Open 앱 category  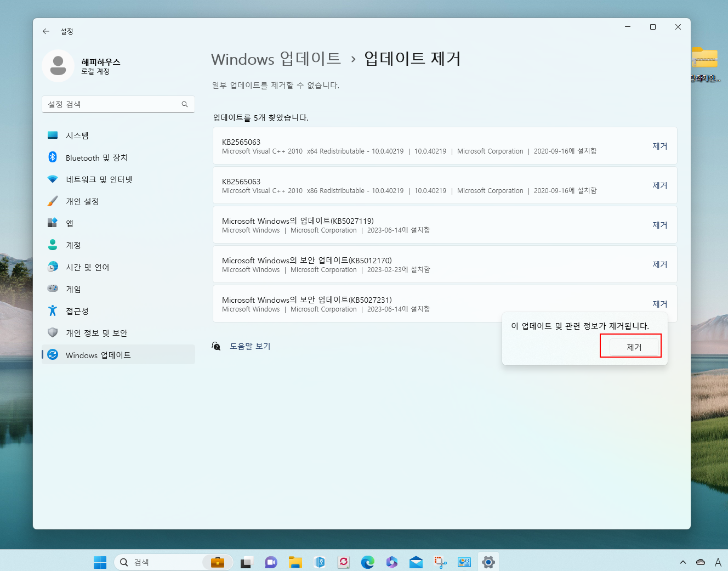coord(118,223)
